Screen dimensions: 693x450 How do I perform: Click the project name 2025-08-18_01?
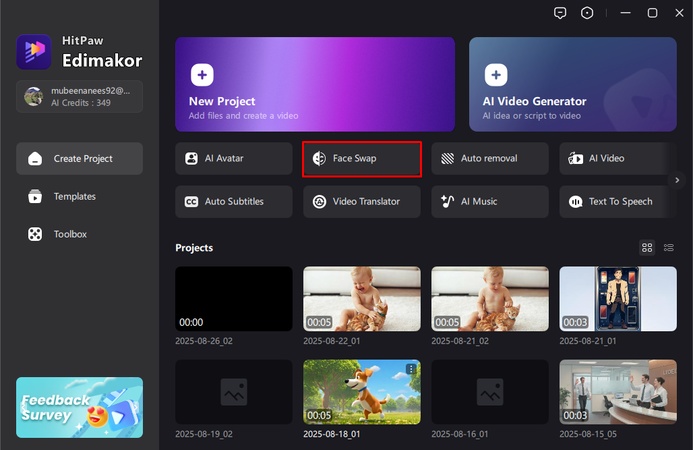331,434
